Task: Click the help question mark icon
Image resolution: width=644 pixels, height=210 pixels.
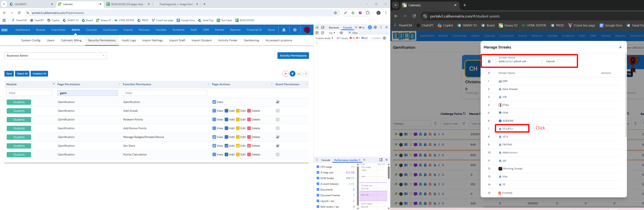Action: [x=295, y=30]
